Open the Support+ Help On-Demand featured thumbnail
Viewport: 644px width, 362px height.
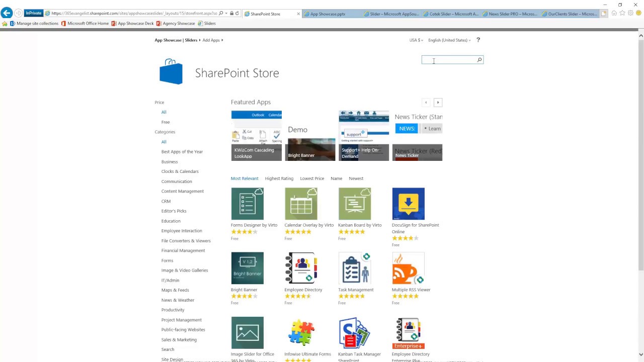click(x=364, y=136)
